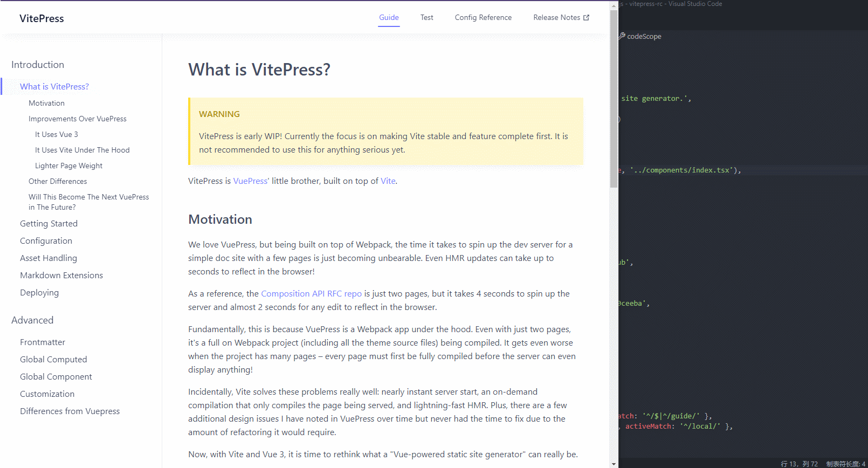
Task: Select 'What is VitePress?' in sidebar
Action: pos(54,86)
